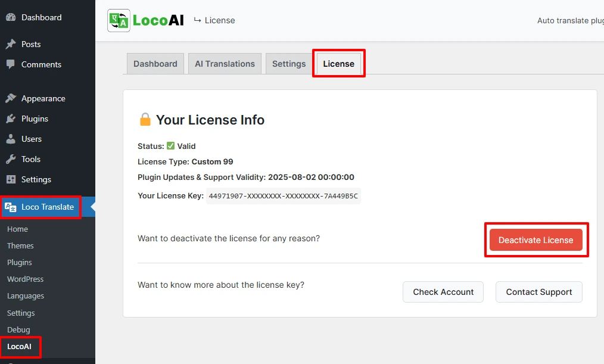
Task: Open Languages submenu item
Action: click(26, 296)
